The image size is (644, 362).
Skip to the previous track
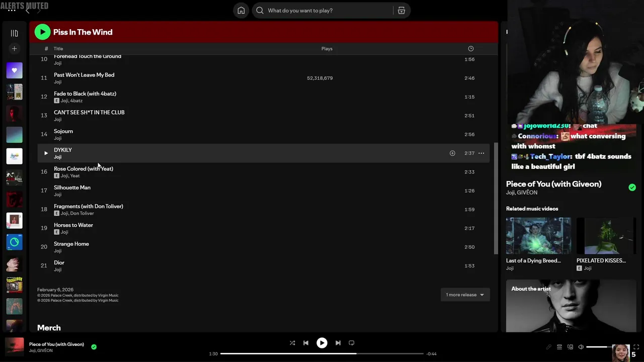click(x=305, y=343)
